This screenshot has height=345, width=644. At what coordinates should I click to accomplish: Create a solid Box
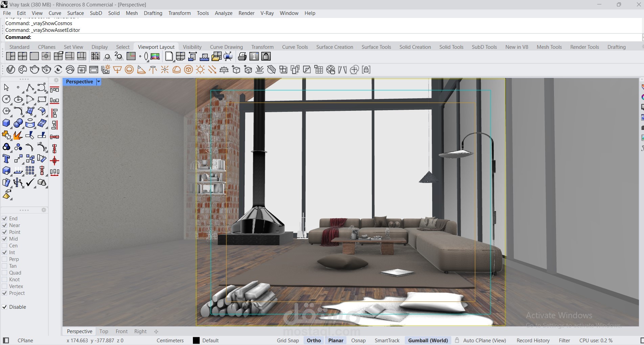click(x=6, y=123)
